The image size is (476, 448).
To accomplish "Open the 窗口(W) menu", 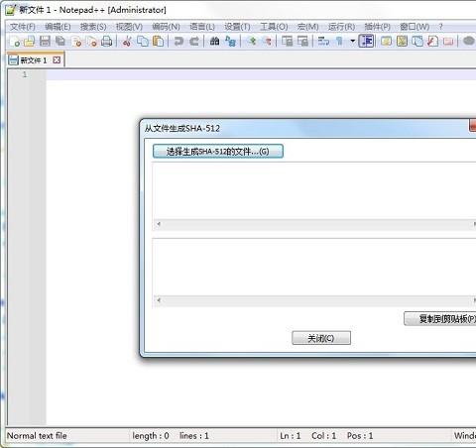I will click(x=415, y=27).
